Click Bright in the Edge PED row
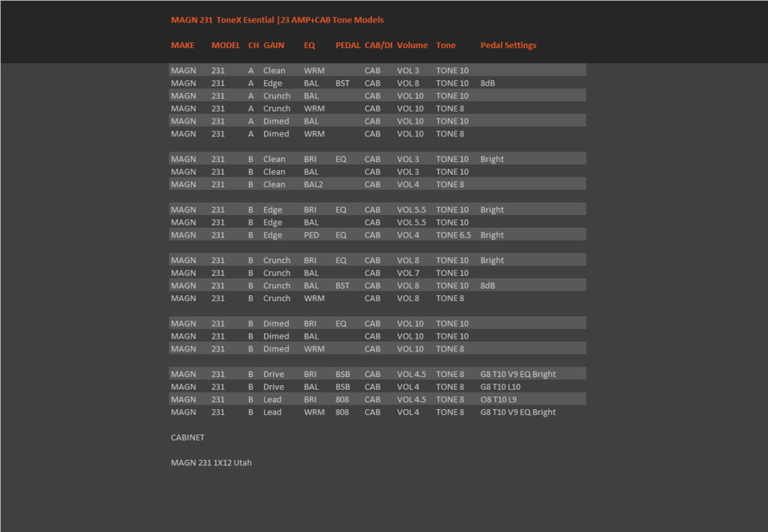Image resolution: width=768 pixels, height=532 pixels. [x=492, y=235]
